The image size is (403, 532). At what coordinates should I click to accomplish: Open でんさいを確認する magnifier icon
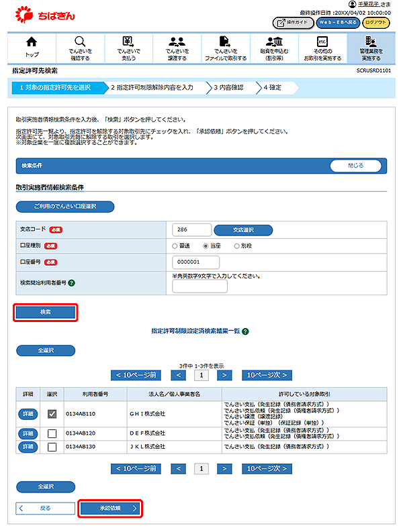[80, 42]
